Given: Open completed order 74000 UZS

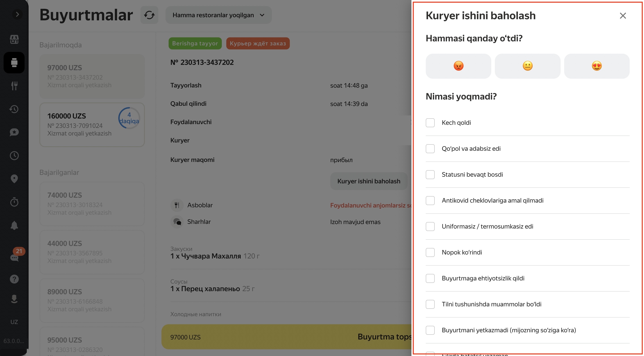Looking at the screenshot, I should [92, 204].
